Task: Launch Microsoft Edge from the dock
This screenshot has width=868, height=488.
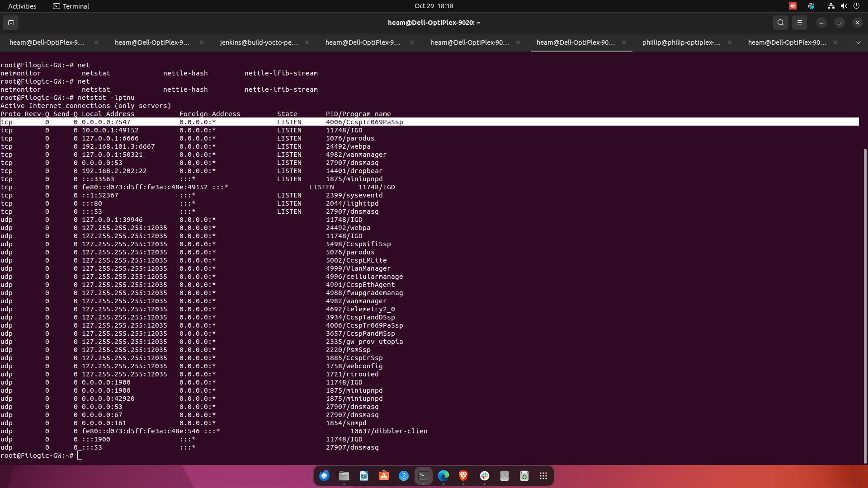Action: click(443, 476)
